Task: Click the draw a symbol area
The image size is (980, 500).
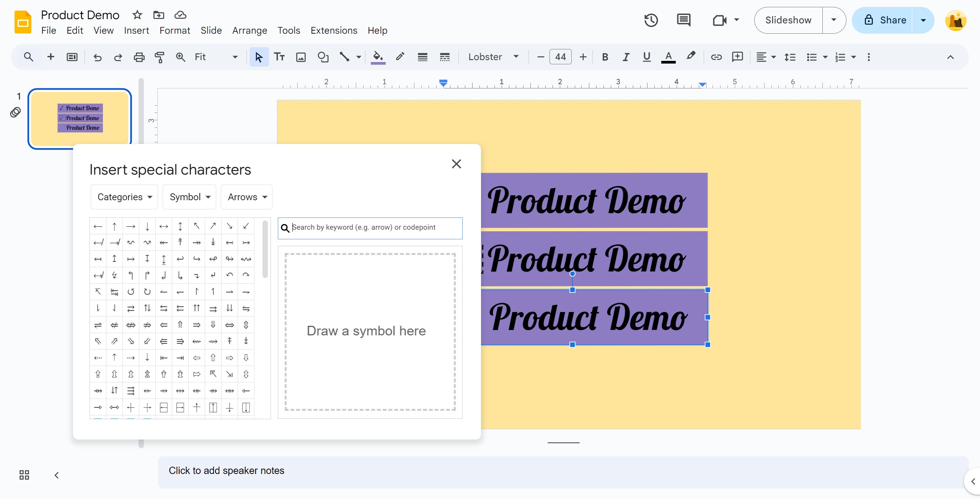Action: [x=370, y=332]
